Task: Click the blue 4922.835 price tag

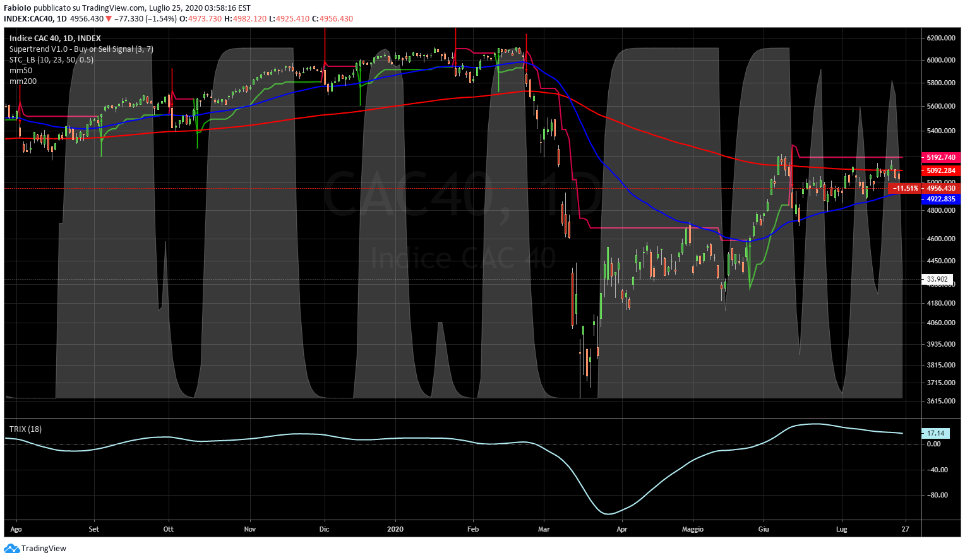Action: [941, 199]
